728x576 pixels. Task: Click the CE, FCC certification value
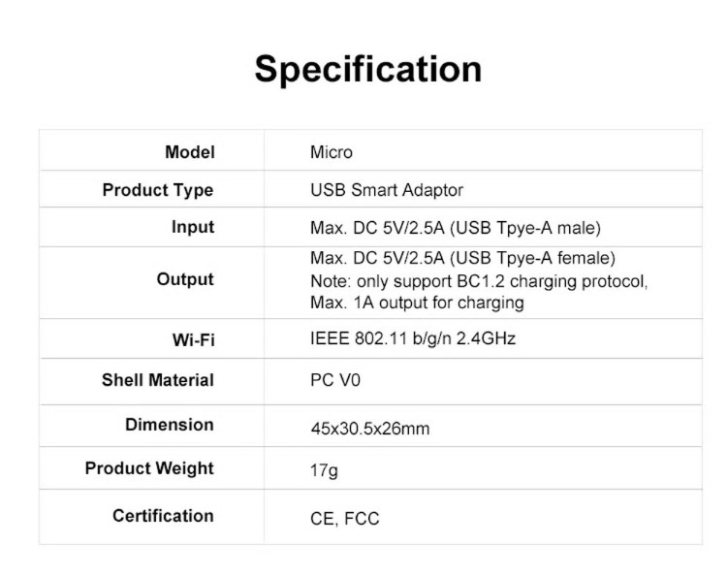coord(344,519)
